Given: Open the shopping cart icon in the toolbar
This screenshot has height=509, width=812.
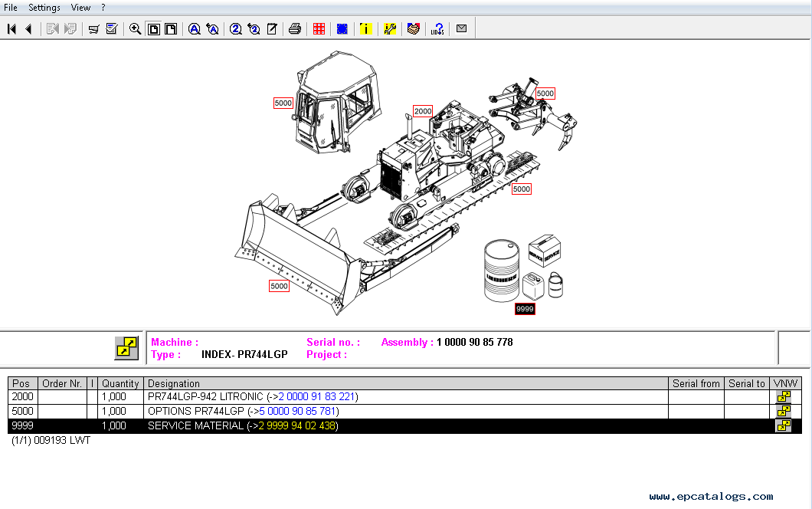Looking at the screenshot, I should 93,29.
